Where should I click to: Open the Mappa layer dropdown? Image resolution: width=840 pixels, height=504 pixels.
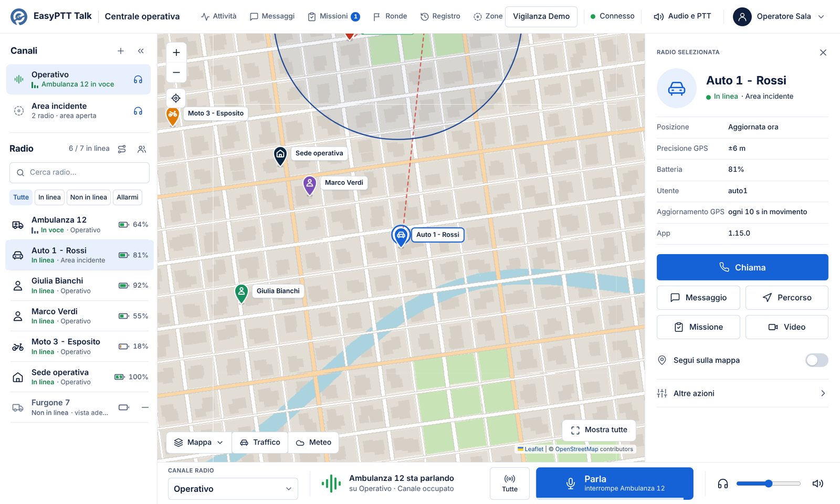199,443
